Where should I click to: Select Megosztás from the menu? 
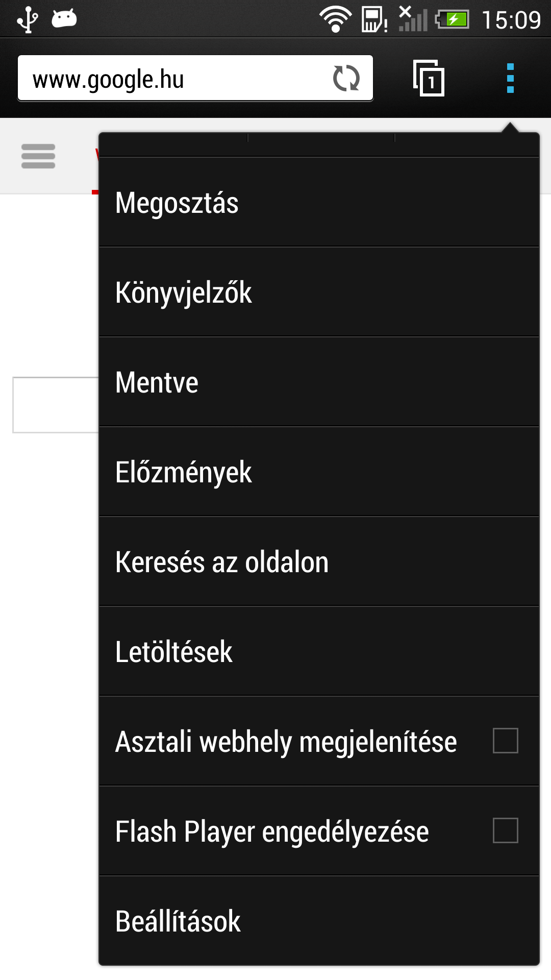(319, 203)
